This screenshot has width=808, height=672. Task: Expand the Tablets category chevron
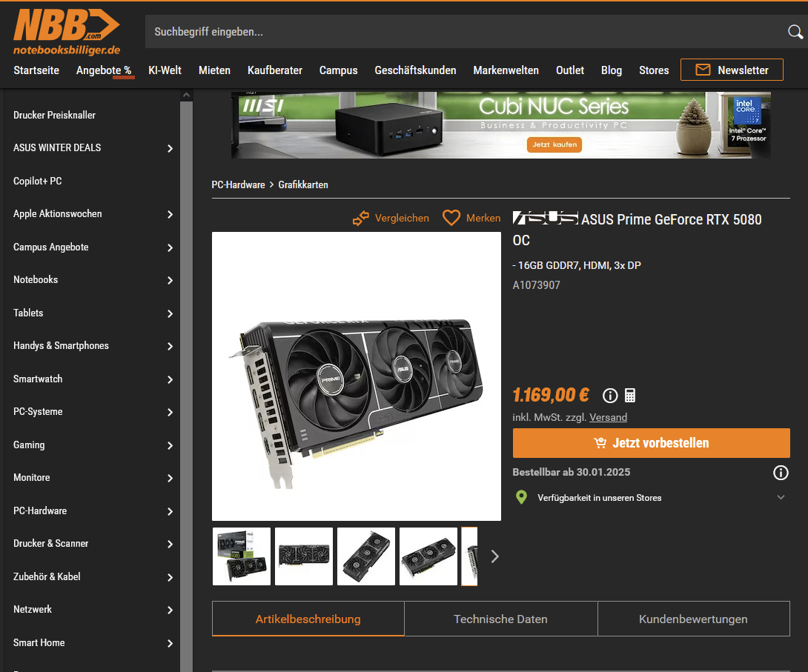click(x=170, y=313)
